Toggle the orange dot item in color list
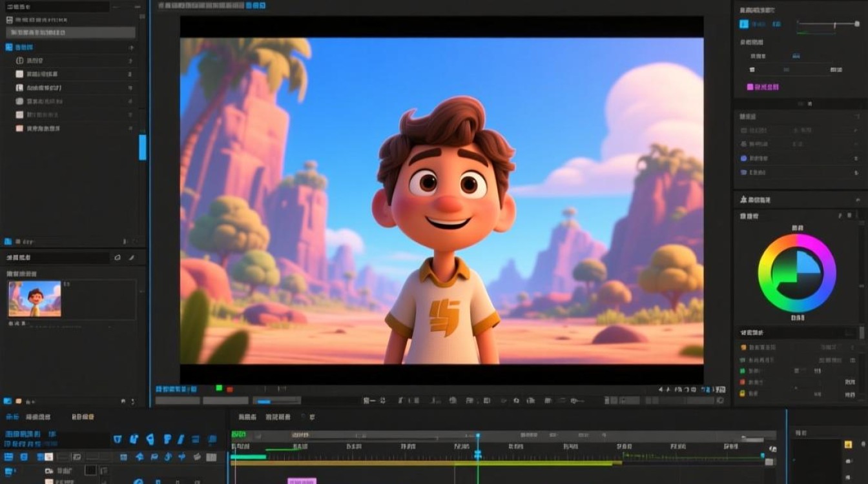This screenshot has width=868, height=484. coord(743,347)
